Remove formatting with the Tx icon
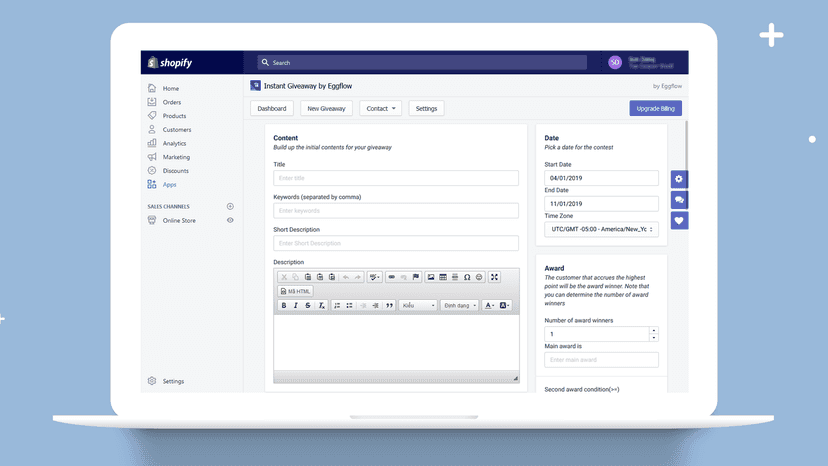Screen dimensions: 828x466 click(321, 305)
